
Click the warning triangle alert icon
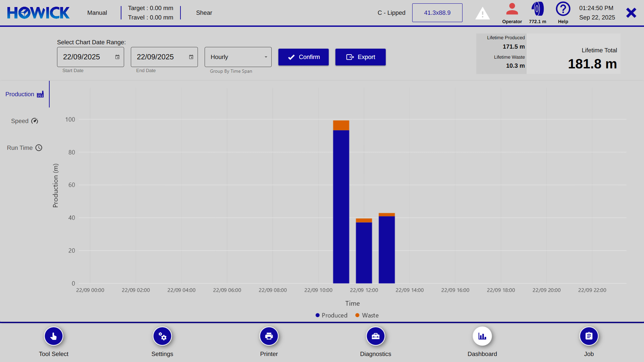click(482, 13)
